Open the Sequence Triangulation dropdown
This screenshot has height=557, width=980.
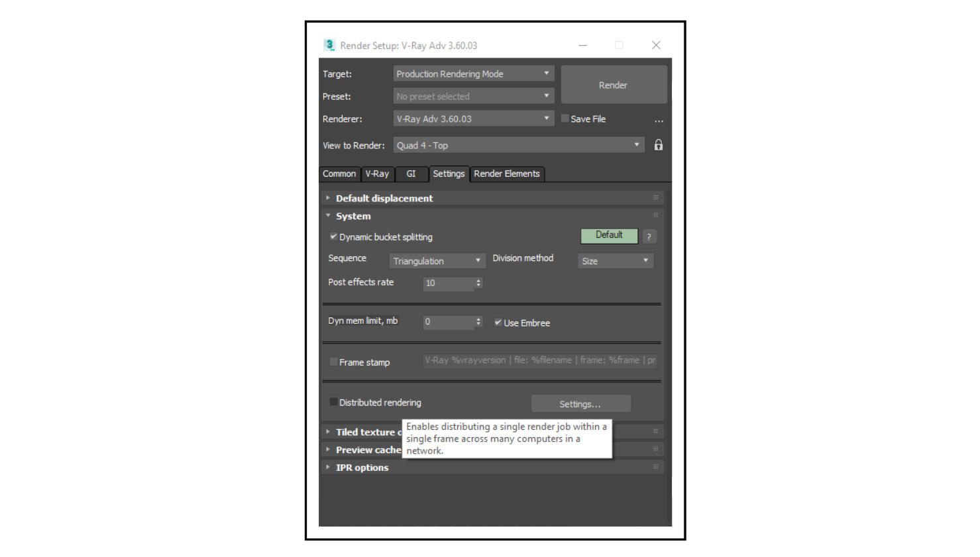click(437, 261)
